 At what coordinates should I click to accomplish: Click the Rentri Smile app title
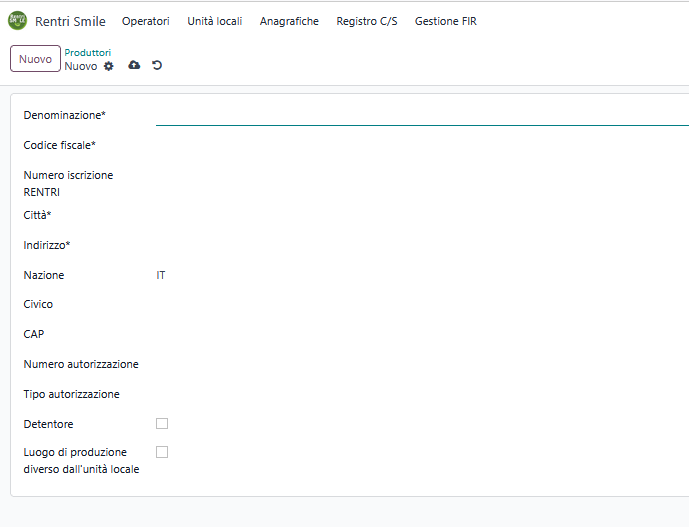point(70,21)
